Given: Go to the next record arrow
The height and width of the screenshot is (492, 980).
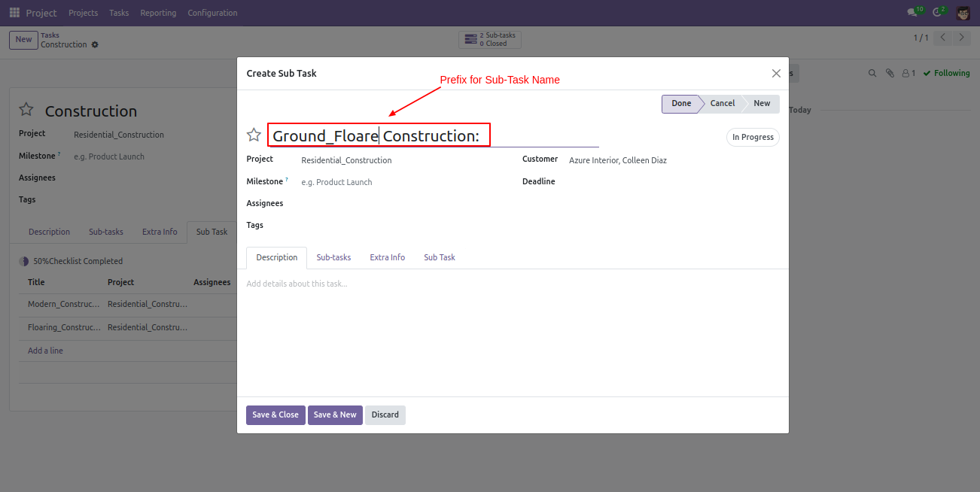Looking at the screenshot, I should [962, 38].
